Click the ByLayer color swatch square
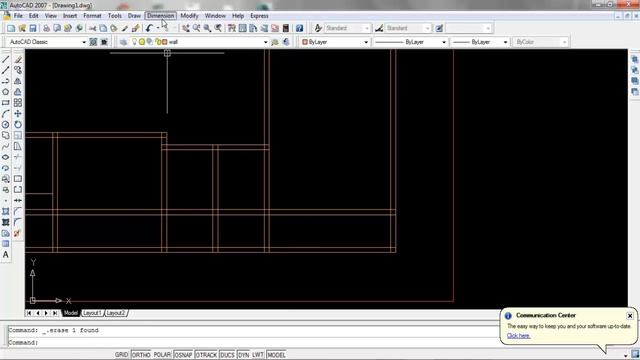 pos(304,42)
